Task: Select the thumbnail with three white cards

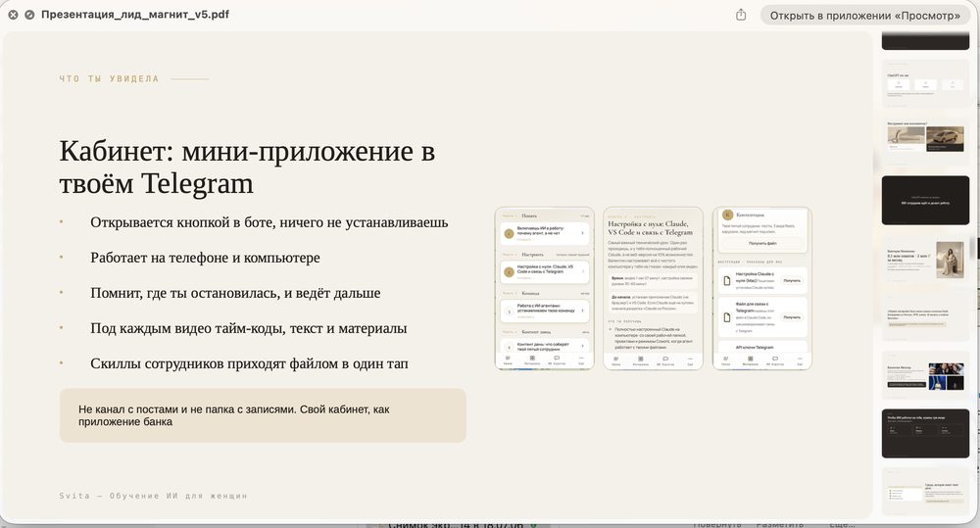Action: [x=926, y=83]
